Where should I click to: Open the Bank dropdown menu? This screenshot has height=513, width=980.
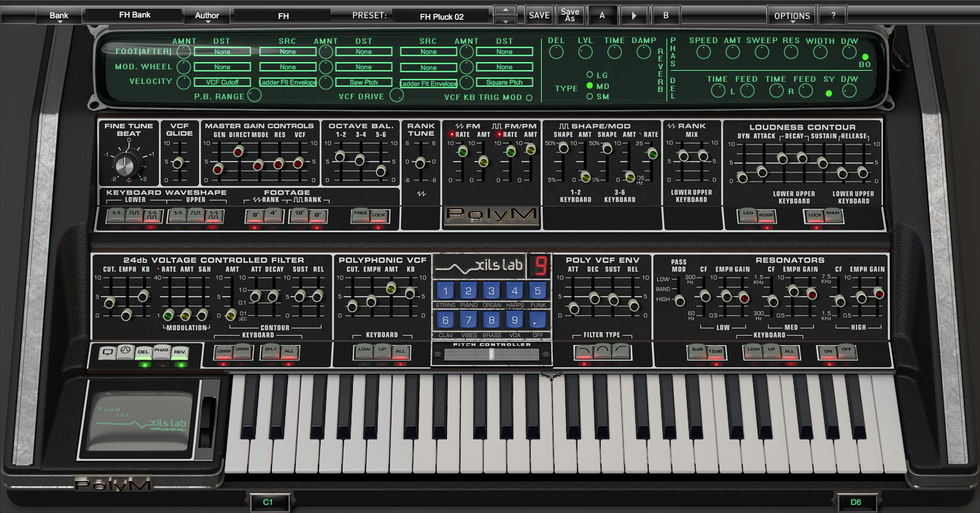59,15
